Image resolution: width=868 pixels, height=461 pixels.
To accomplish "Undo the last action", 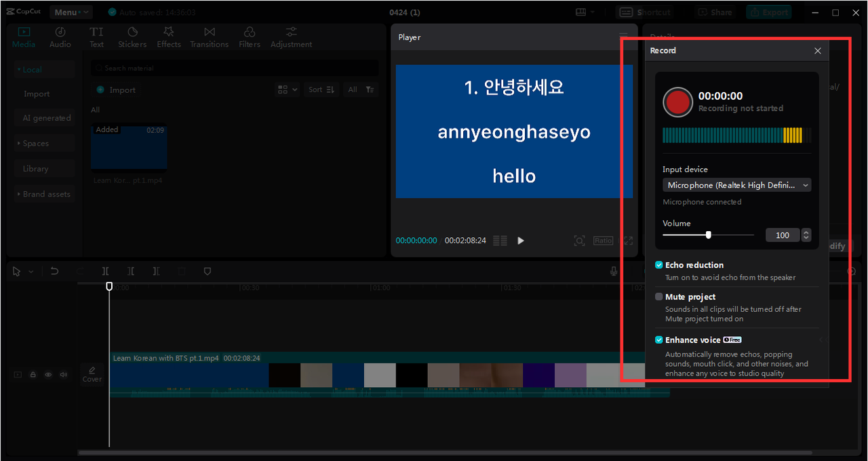I will (55, 271).
